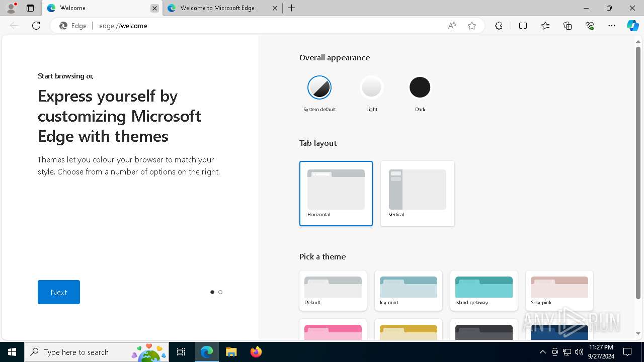Choose the Vertical tab layout
The width and height of the screenshot is (644, 362).
418,194
